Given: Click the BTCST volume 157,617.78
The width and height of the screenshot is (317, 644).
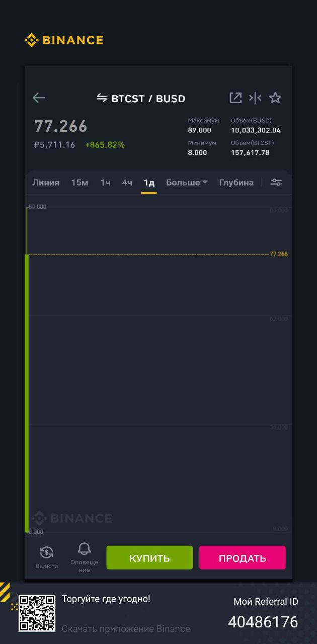Looking at the screenshot, I should (250, 152).
